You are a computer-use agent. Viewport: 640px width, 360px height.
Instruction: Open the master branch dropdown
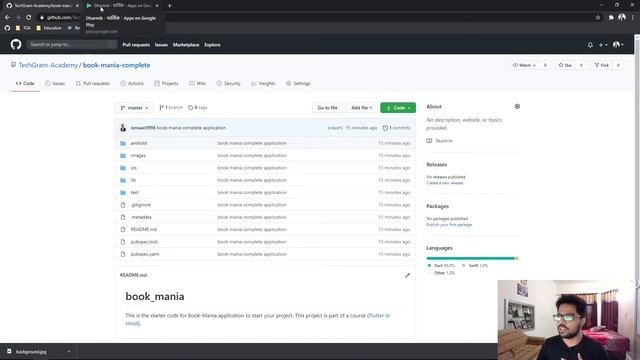134,108
